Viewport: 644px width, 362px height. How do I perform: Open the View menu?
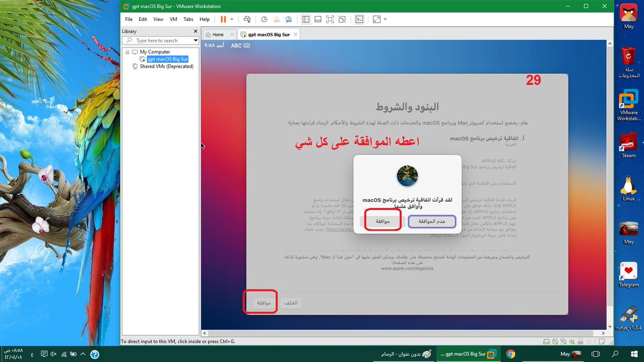158,19
